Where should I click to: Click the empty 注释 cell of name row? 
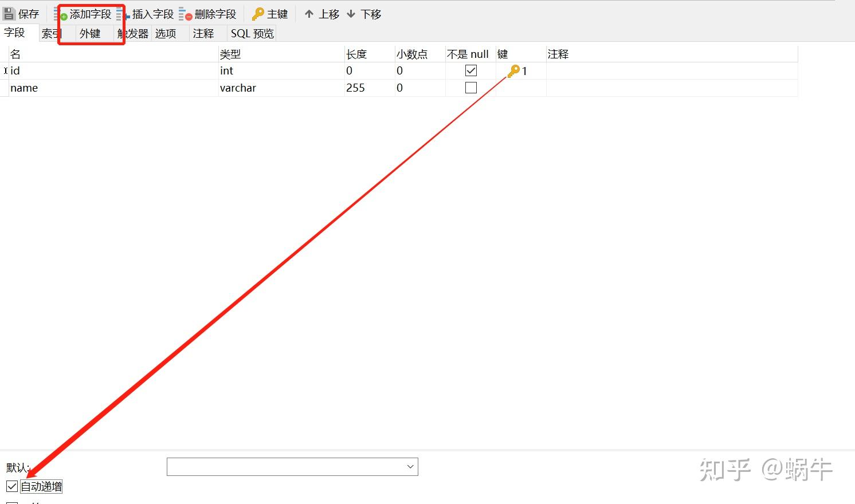coord(672,88)
